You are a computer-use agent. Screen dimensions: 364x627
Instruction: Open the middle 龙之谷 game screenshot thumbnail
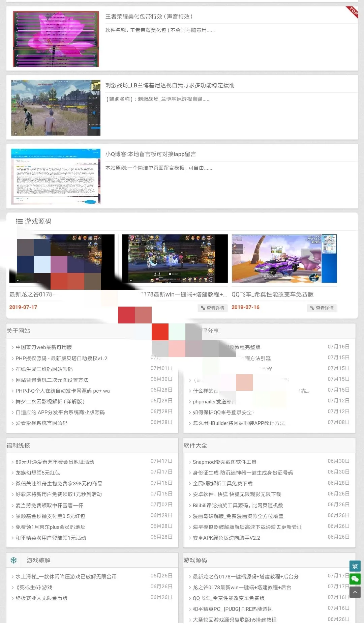[175, 259]
